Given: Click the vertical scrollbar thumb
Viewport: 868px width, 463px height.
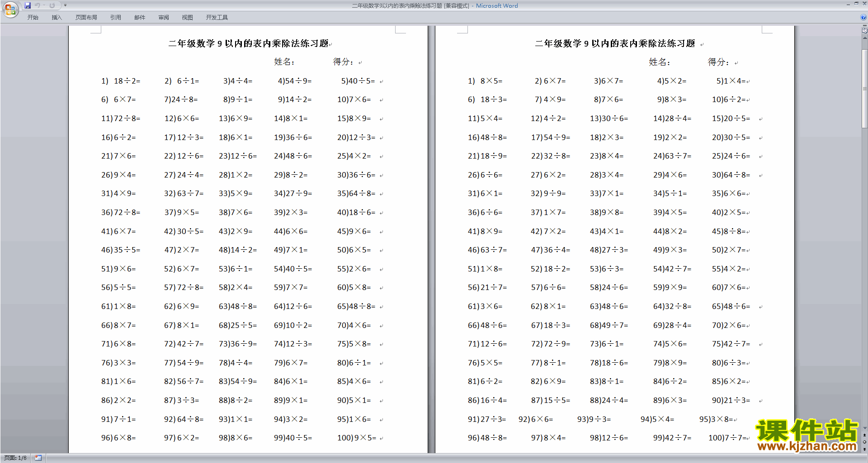Looking at the screenshot, I should (x=864, y=88).
